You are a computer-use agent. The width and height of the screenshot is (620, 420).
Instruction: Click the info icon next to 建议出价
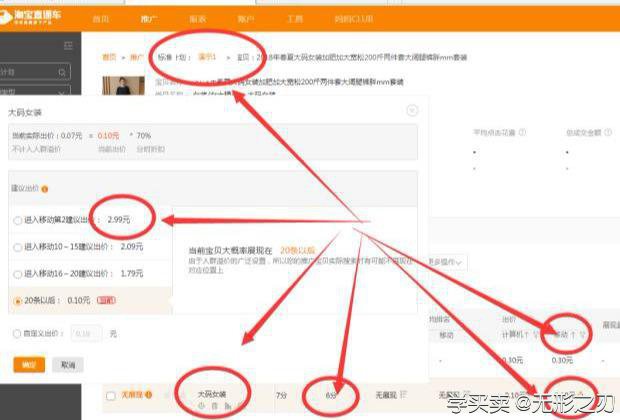click(45, 189)
